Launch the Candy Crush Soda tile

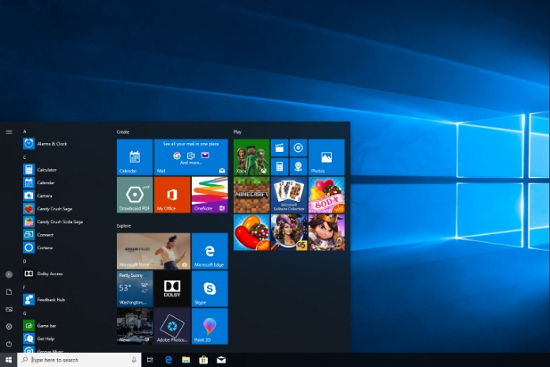(x=327, y=195)
